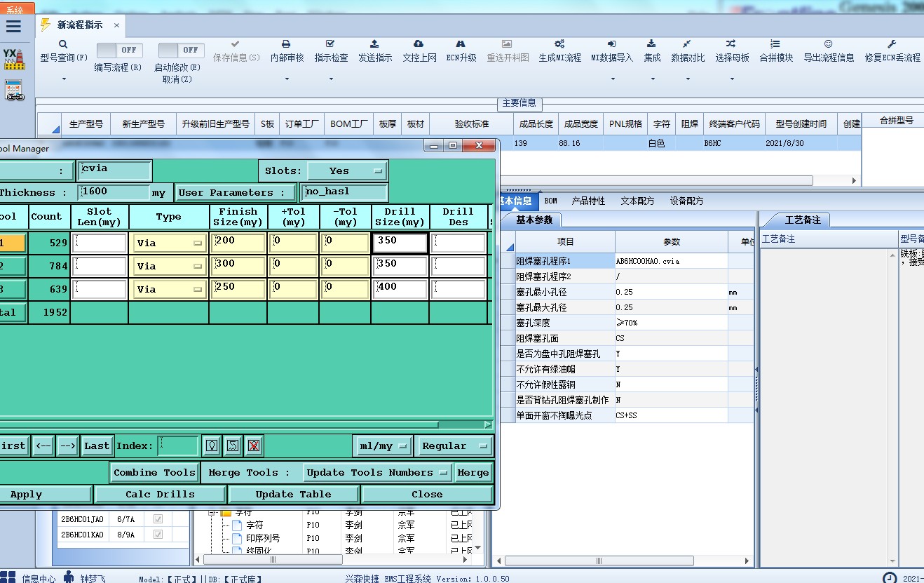The image size is (924, 583).
Task: Click the graph icon beside Index field
Action: click(x=233, y=445)
